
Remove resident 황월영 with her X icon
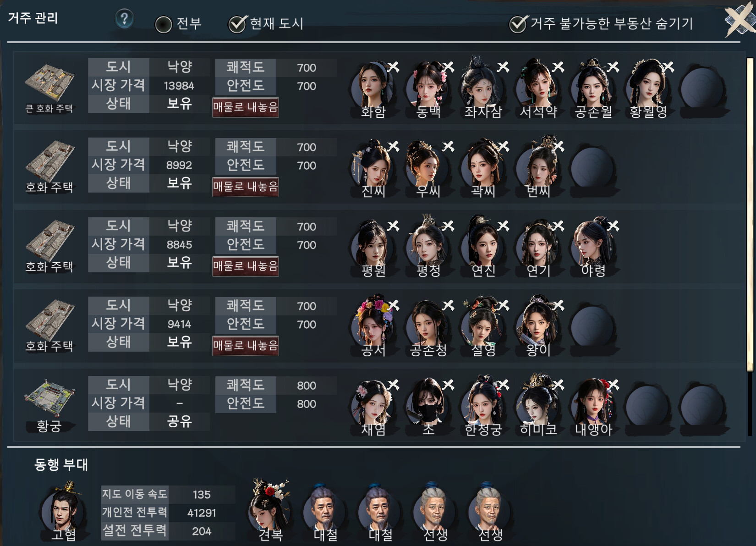[x=668, y=67]
